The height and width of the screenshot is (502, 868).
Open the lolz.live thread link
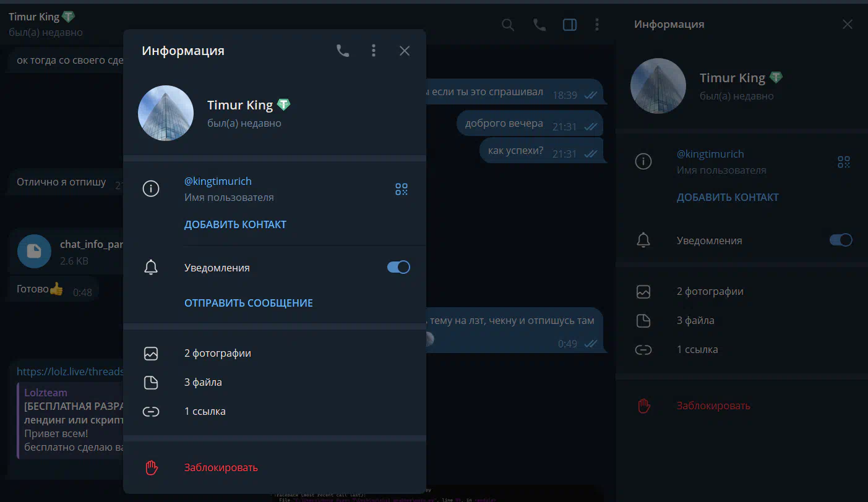click(70, 372)
